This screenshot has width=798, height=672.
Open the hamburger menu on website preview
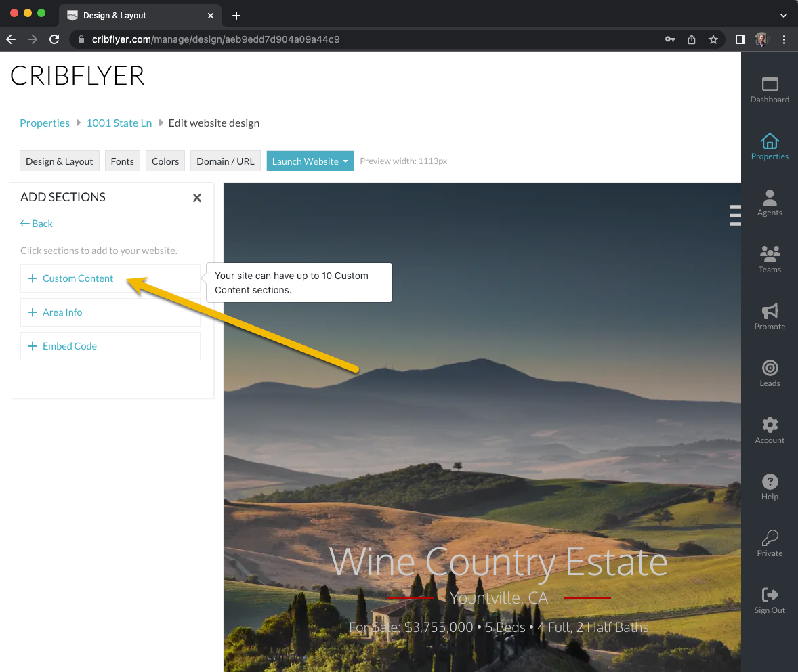735,215
